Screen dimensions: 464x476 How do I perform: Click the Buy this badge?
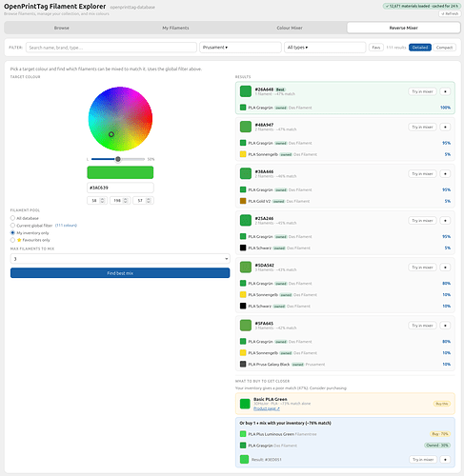point(442,404)
